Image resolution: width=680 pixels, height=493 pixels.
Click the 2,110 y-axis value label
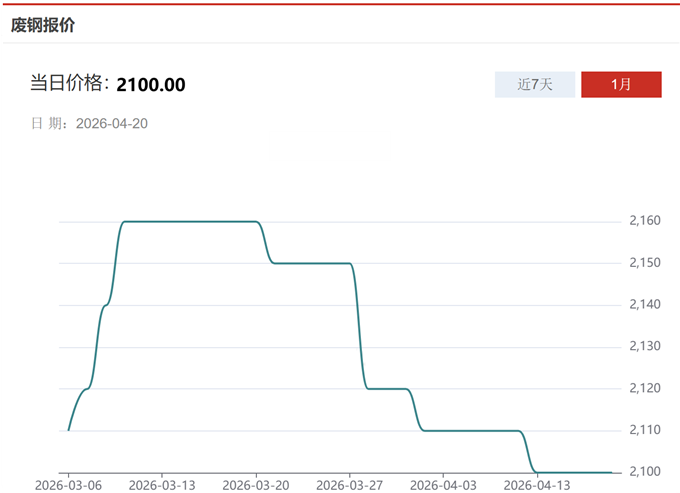[x=645, y=430]
